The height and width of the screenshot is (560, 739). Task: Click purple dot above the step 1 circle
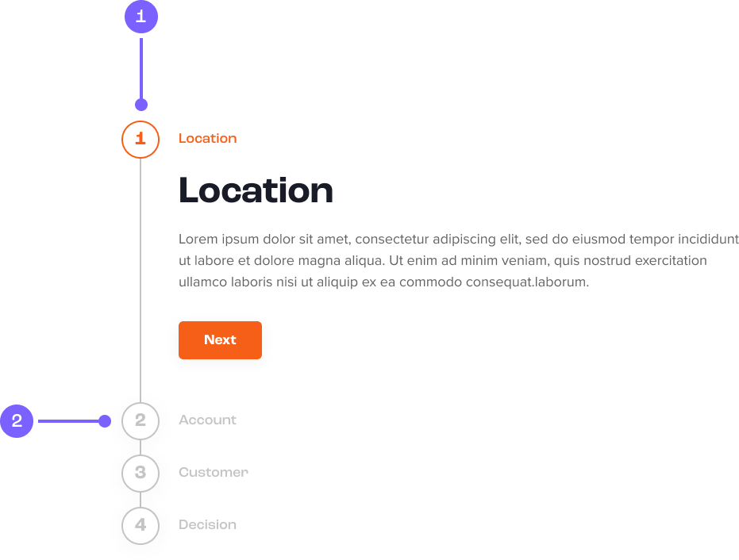141,105
